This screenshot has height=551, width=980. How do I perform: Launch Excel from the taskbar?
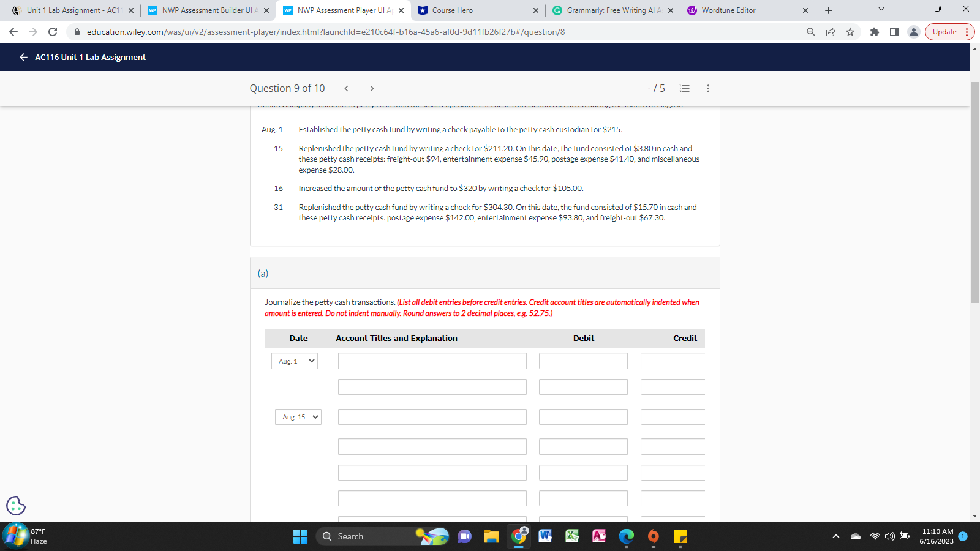coord(571,536)
